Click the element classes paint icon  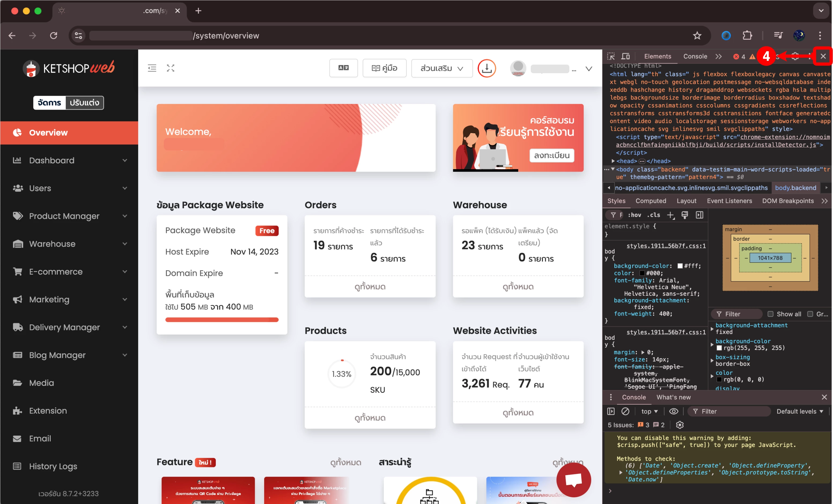coord(685,215)
